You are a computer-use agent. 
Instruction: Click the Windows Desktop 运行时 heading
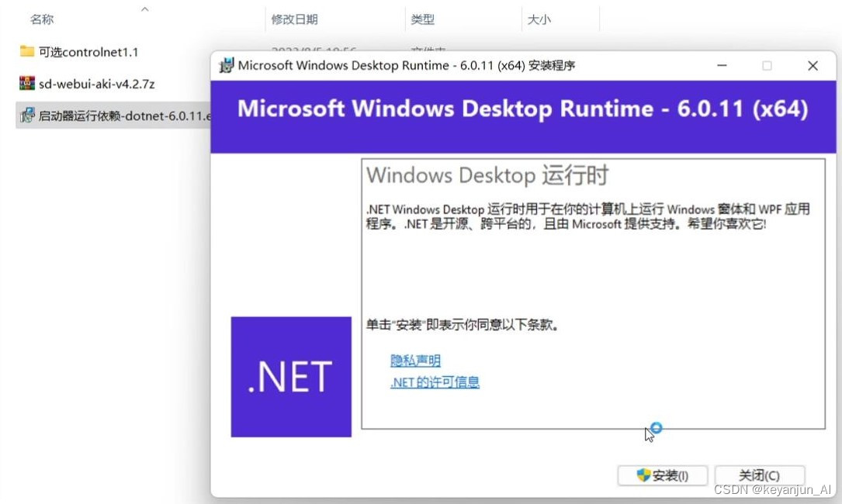coord(487,175)
